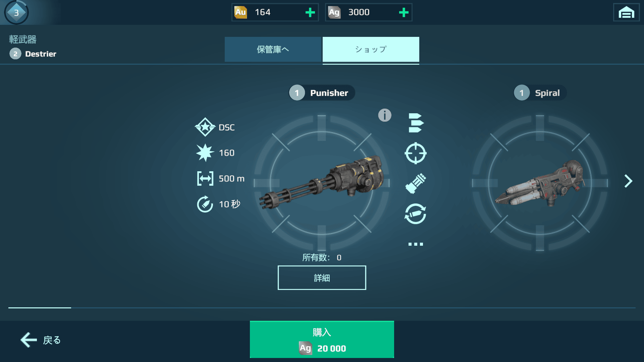Add more gold with the Au plus
This screenshot has width=644, height=362.
pyautogui.click(x=310, y=12)
